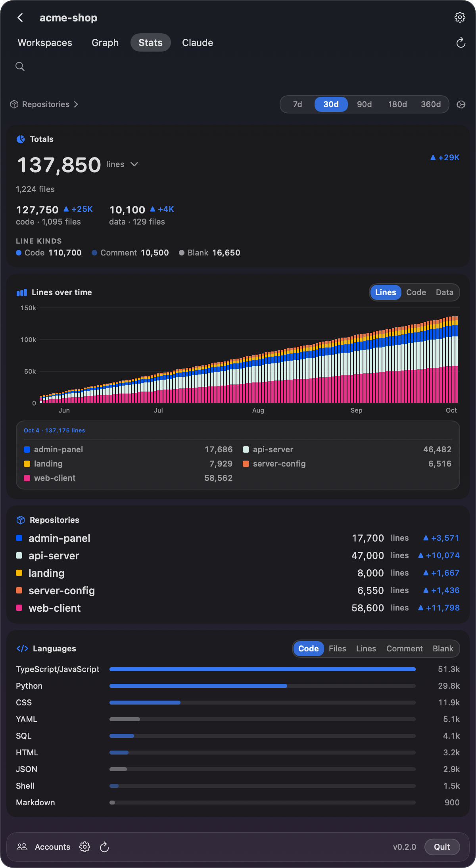Click the Repositories breadcrumb link

click(46, 104)
